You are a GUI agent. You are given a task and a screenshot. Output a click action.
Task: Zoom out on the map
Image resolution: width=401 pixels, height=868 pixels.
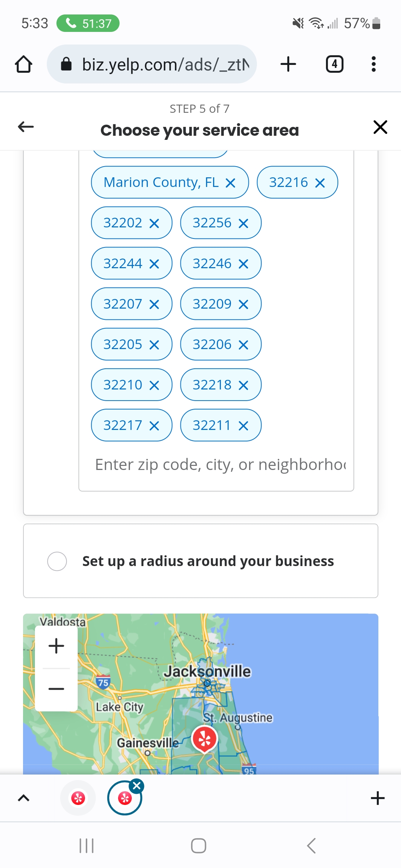tap(56, 689)
